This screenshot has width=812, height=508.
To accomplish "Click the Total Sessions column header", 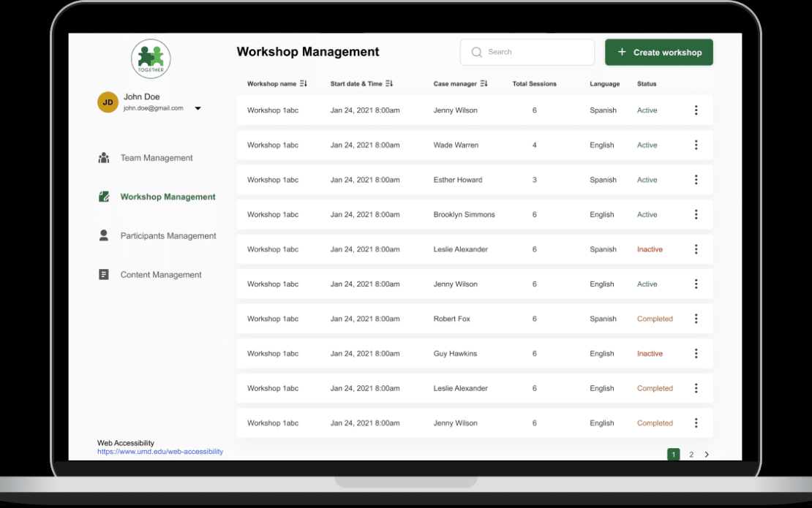I will coord(535,84).
